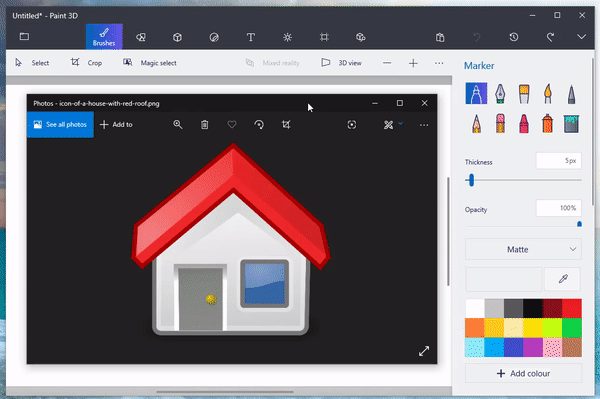Activate Magic select
The width and height of the screenshot is (600, 399).
tap(150, 63)
